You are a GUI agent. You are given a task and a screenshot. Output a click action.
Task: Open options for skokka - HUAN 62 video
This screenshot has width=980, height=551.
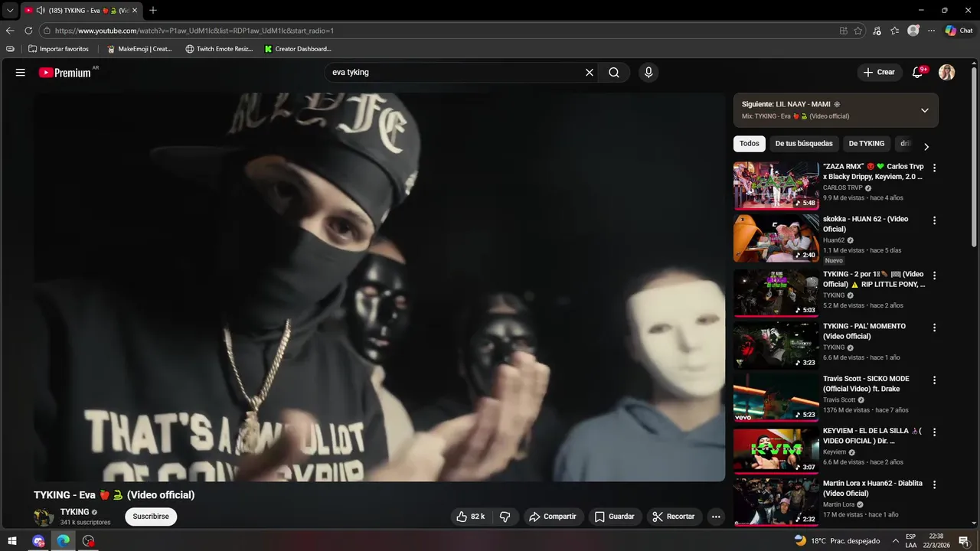point(934,220)
